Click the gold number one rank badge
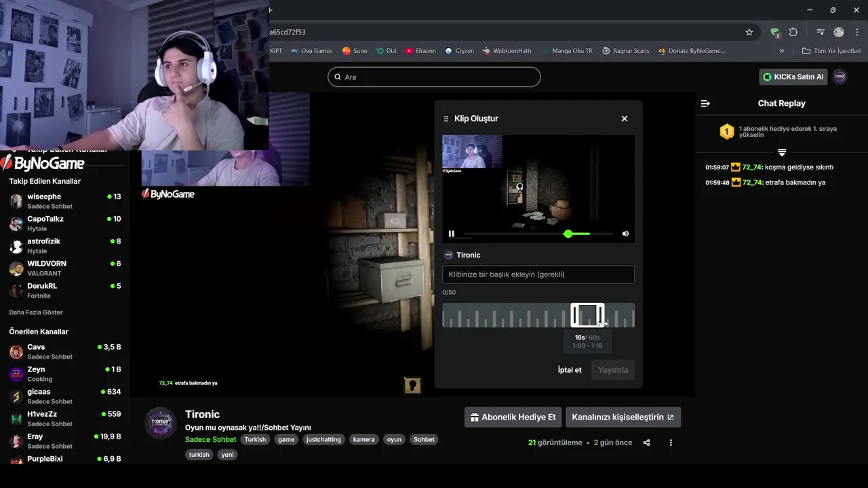Viewport: 868px width, 488px height. click(x=727, y=131)
